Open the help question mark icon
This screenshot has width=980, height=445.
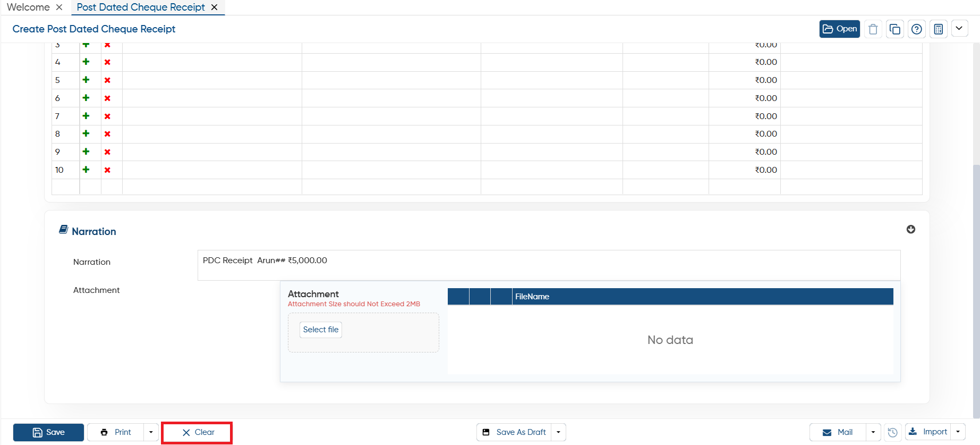pyautogui.click(x=917, y=29)
